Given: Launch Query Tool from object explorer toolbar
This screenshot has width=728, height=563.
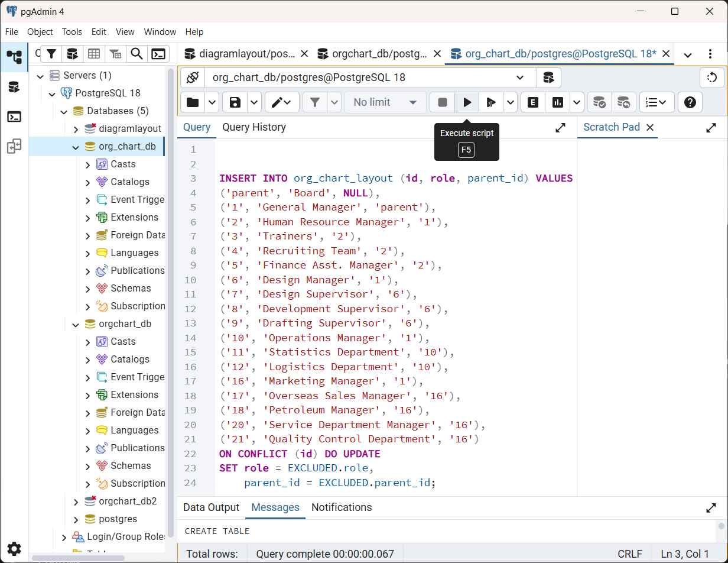Looking at the screenshot, I should (x=72, y=54).
